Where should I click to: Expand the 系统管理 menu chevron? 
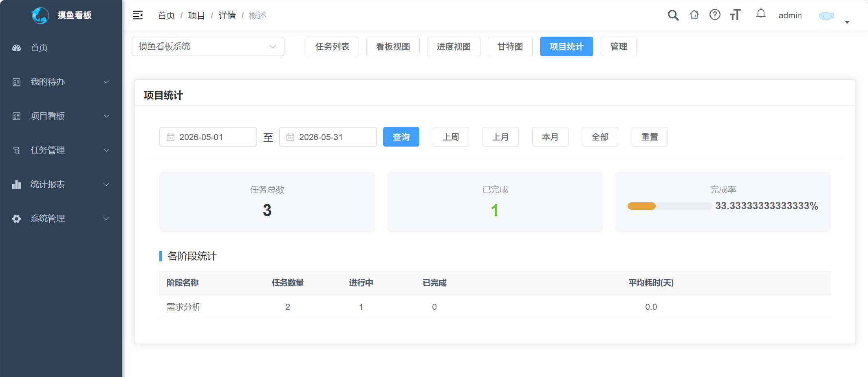tap(106, 219)
